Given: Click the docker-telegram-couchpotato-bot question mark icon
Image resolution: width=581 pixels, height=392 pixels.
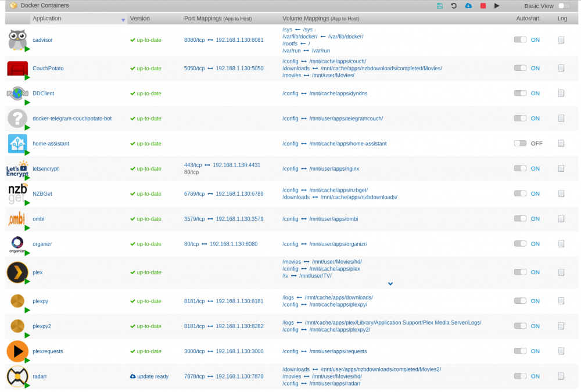Looking at the screenshot, I should pos(17,118).
